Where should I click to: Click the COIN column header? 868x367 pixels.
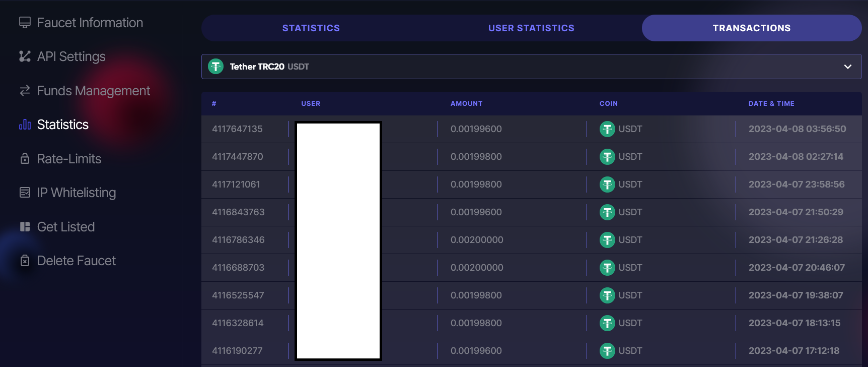[608, 103]
